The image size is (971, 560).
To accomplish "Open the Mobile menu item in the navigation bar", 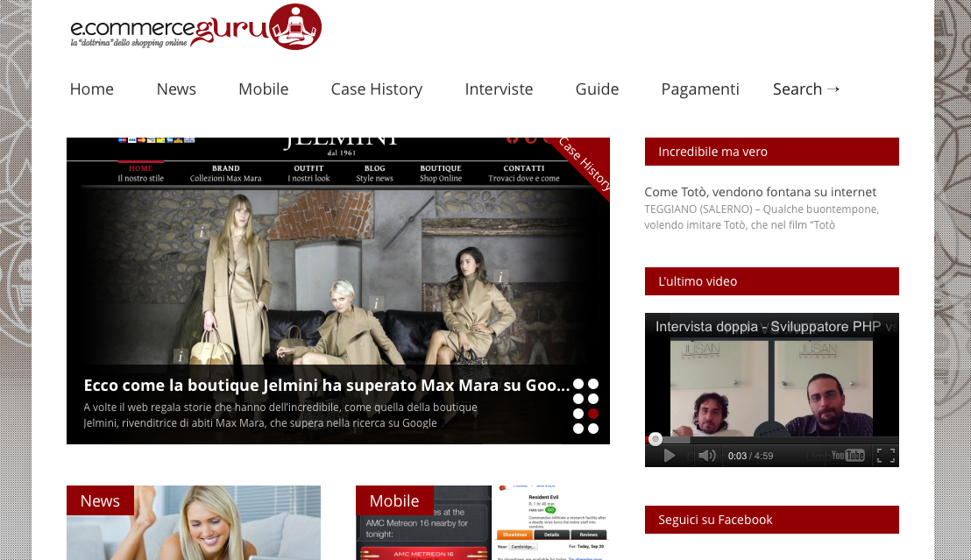I will tap(263, 89).
